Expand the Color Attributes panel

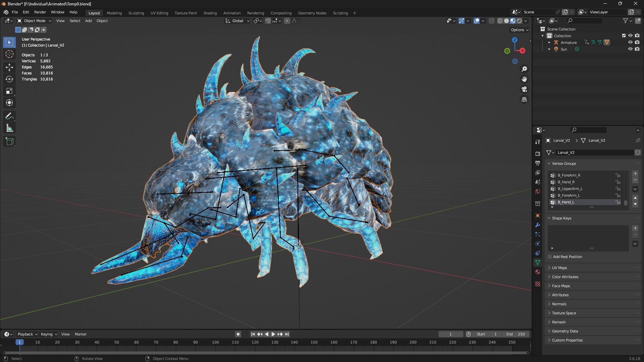pyautogui.click(x=565, y=277)
